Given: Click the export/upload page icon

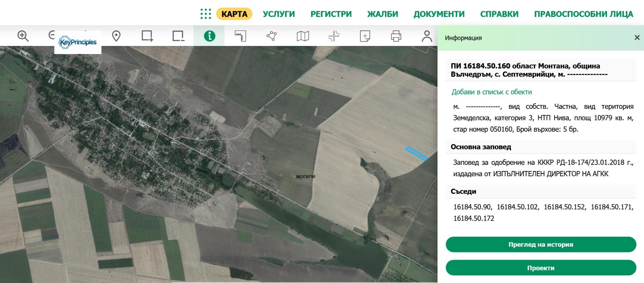Looking at the screenshot, I should coord(365,36).
